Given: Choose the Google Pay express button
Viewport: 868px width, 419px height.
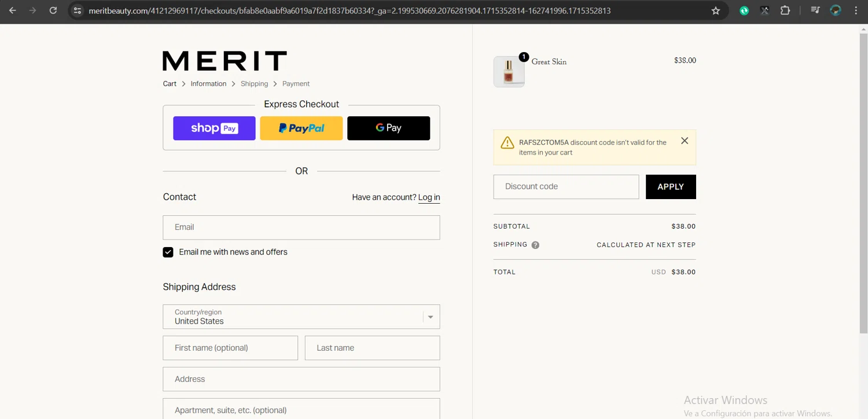Looking at the screenshot, I should click(x=389, y=128).
